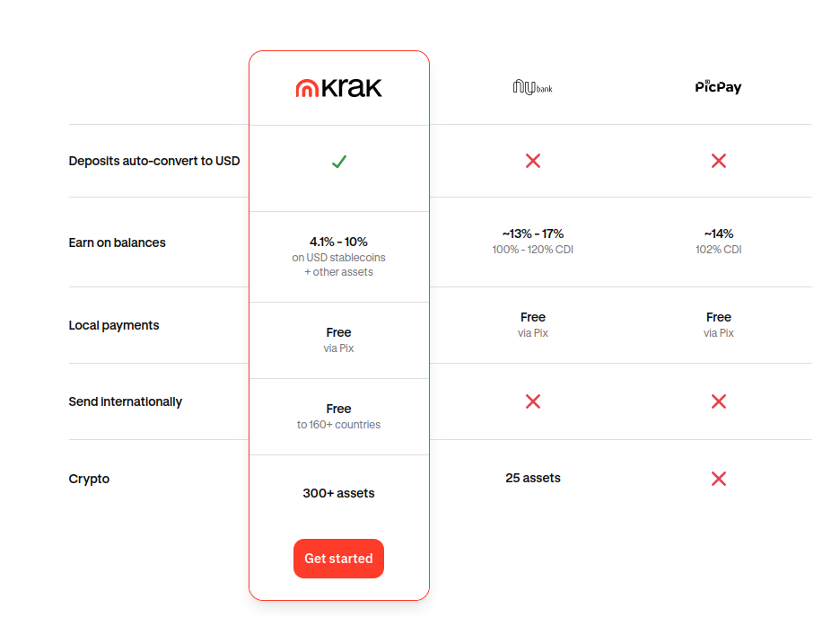This screenshot has width=840, height=617.
Task: Click Nubank's 'Free via Pix' value
Action: coord(533,325)
